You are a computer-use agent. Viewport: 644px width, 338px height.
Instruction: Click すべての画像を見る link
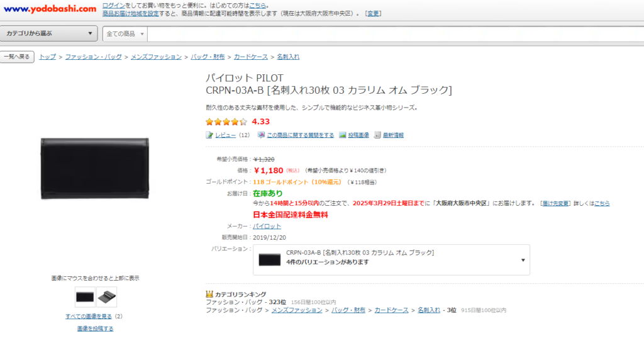(89, 316)
